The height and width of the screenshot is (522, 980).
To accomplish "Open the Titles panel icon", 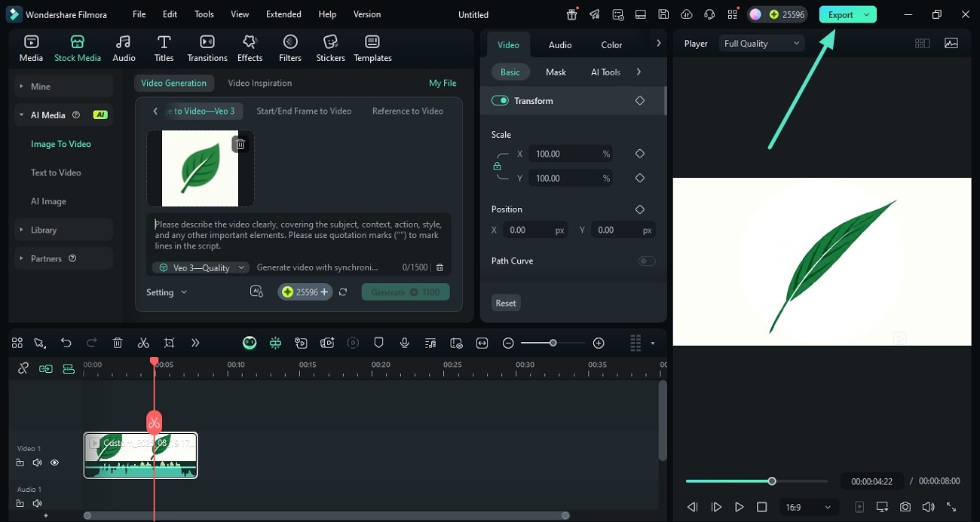I will click(164, 48).
